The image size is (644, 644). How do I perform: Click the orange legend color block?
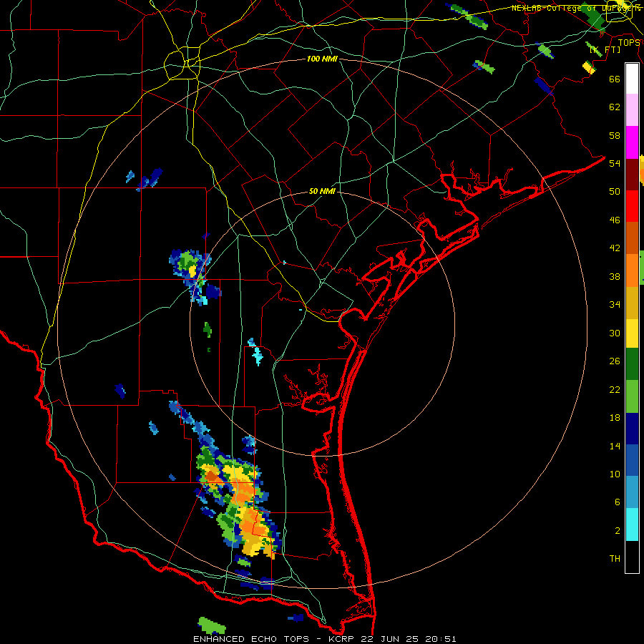(x=632, y=270)
